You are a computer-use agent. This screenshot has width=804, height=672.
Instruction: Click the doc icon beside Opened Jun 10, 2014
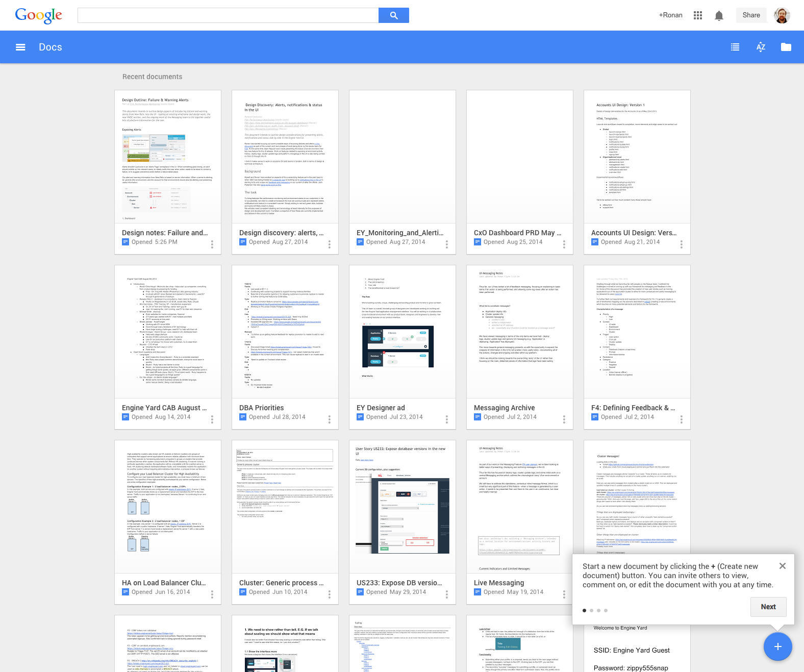[243, 592]
